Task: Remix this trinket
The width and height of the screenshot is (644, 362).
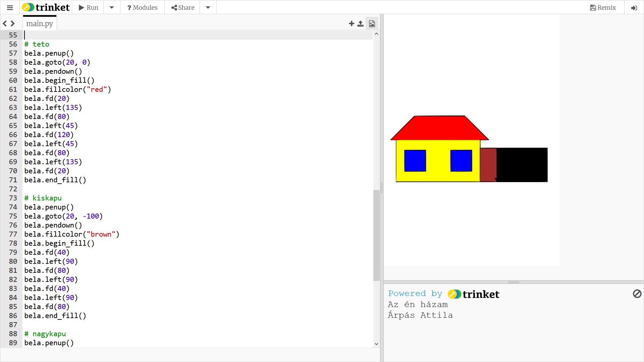Action: pyautogui.click(x=603, y=7)
